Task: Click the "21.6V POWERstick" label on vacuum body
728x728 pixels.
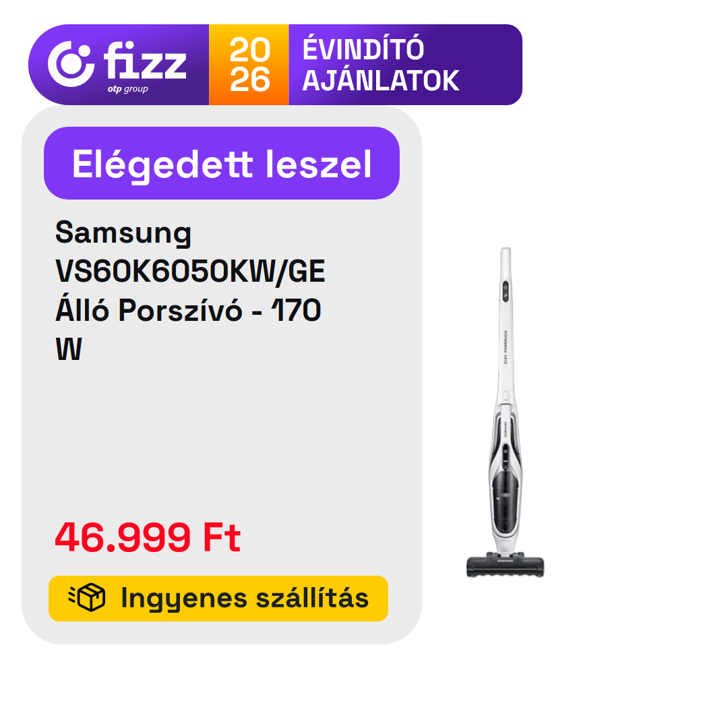Action: [506, 347]
